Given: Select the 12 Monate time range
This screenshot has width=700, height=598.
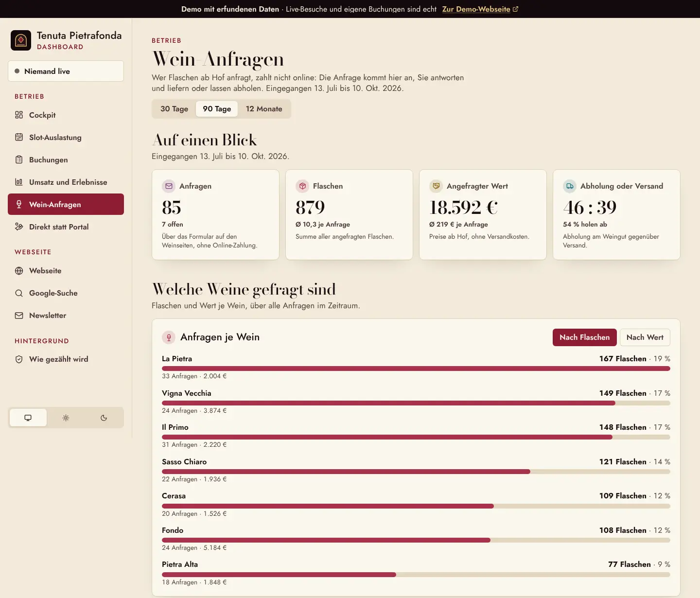Looking at the screenshot, I should (x=264, y=109).
